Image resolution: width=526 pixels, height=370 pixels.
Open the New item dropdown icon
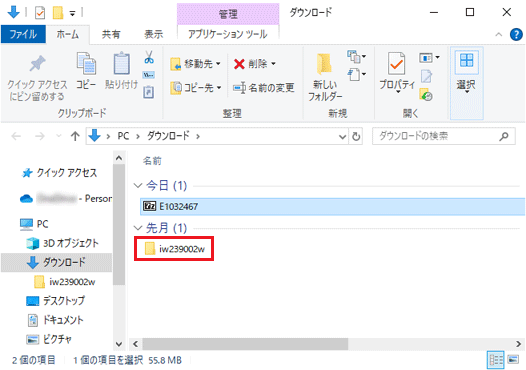[x=356, y=57]
